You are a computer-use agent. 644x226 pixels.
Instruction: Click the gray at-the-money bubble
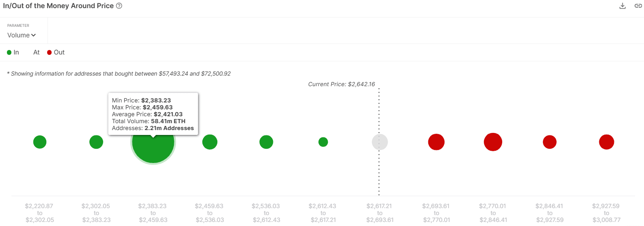click(379, 142)
